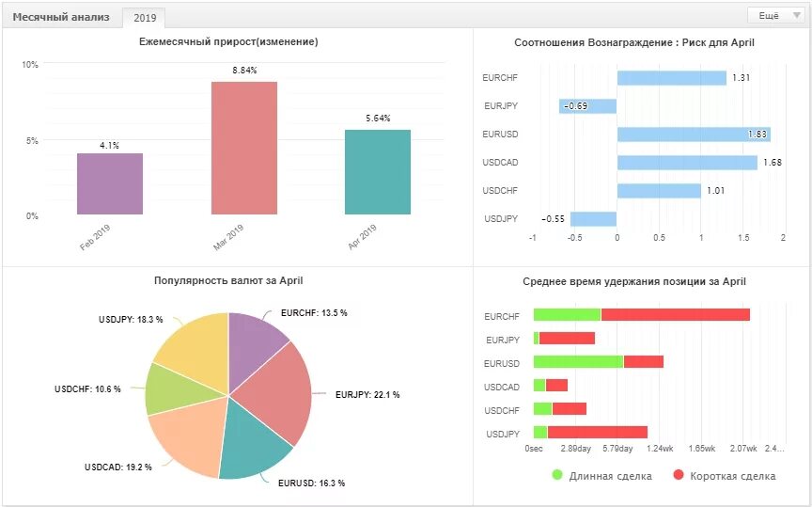Click the EURUSD 1.83 reward-risk bar

694,135
